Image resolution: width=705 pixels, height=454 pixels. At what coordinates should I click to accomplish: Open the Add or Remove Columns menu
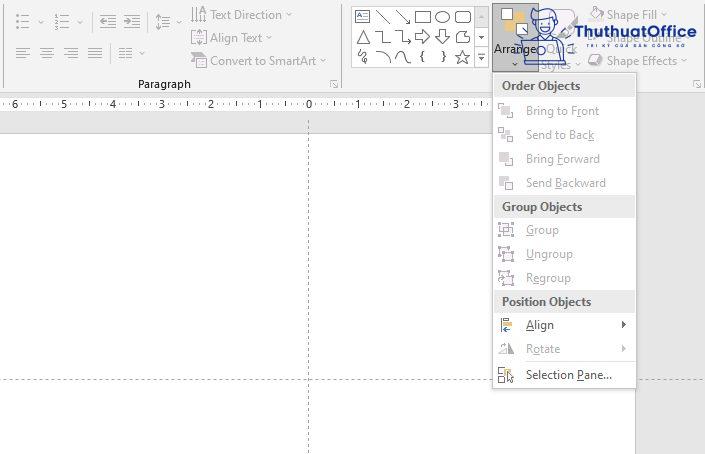coord(131,53)
